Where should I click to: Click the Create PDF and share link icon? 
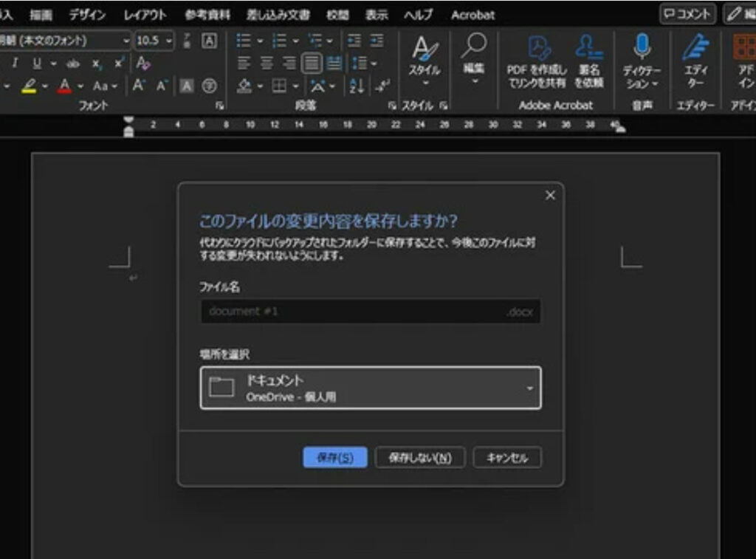click(538, 48)
